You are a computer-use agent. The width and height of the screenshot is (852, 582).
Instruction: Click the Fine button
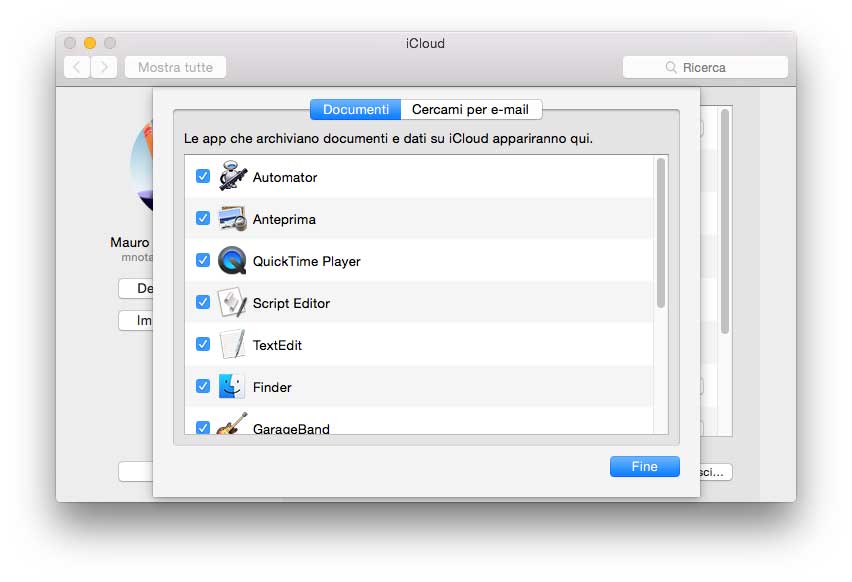click(x=644, y=466)
